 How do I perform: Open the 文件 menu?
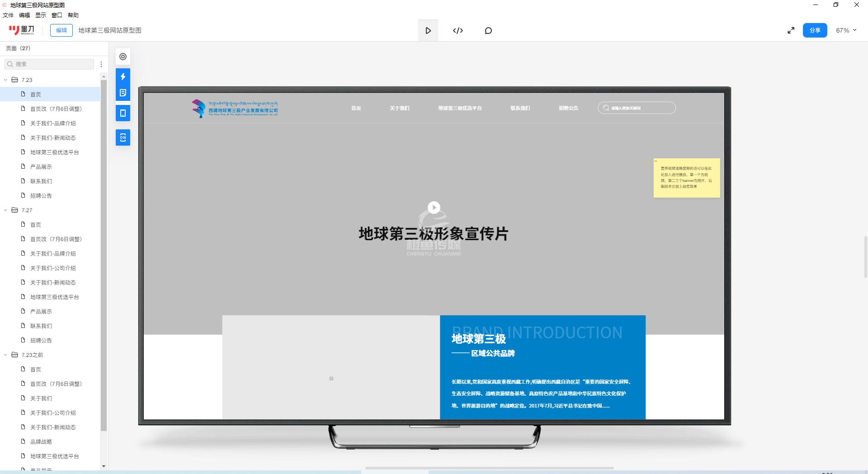(x=8, y=15)
